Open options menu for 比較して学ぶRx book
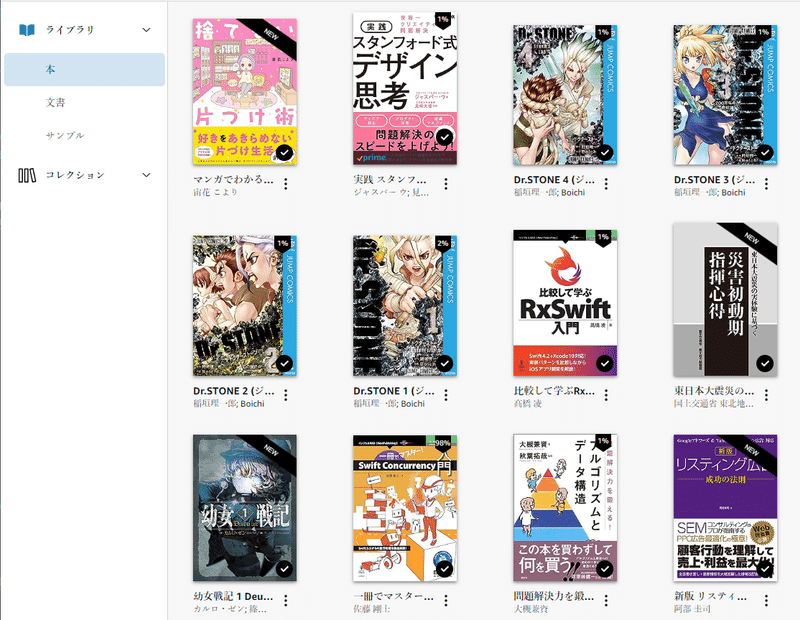This screenshot has height=620, width=800. coord(606,395)
